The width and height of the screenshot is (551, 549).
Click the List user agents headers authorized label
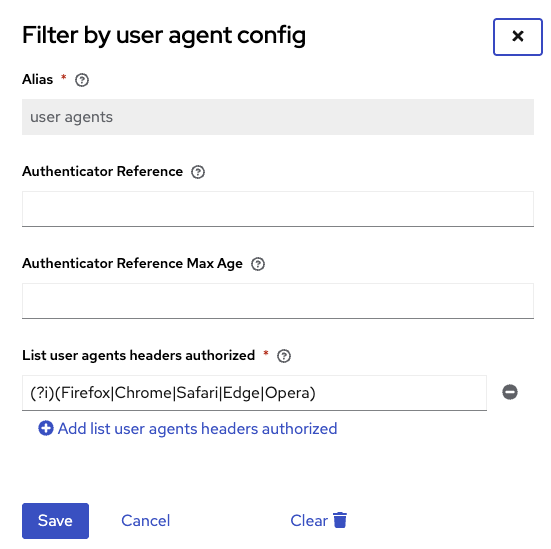click(x=138, y=355)
